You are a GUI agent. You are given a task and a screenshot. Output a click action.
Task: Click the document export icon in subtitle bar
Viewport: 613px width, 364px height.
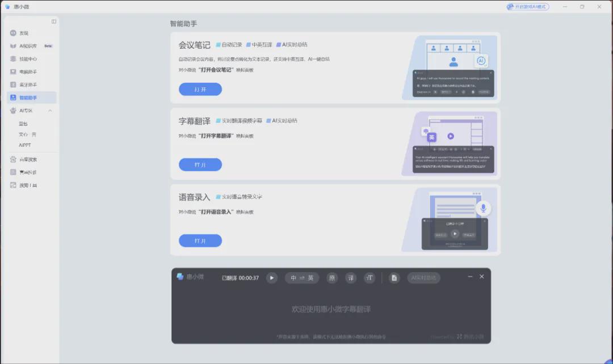[x=394, y=278]
